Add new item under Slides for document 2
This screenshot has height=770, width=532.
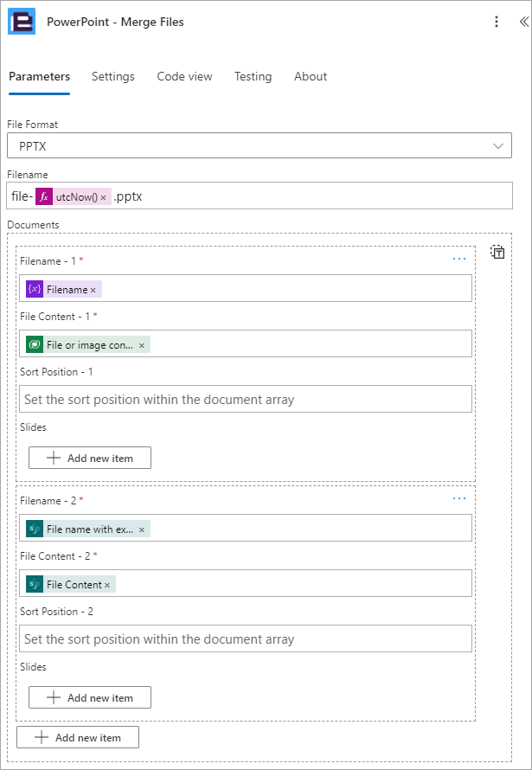[x=90, y=697]
